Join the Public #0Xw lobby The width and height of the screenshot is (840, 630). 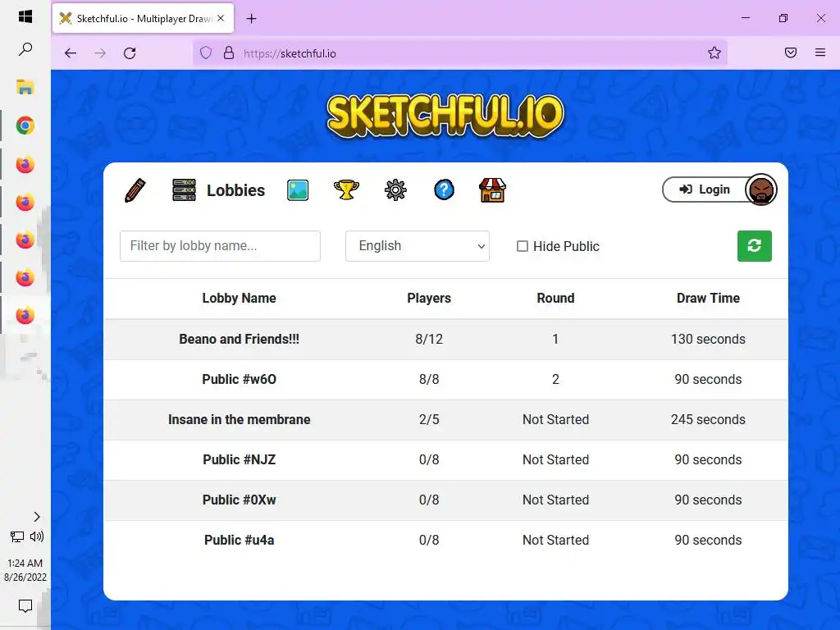445,500
